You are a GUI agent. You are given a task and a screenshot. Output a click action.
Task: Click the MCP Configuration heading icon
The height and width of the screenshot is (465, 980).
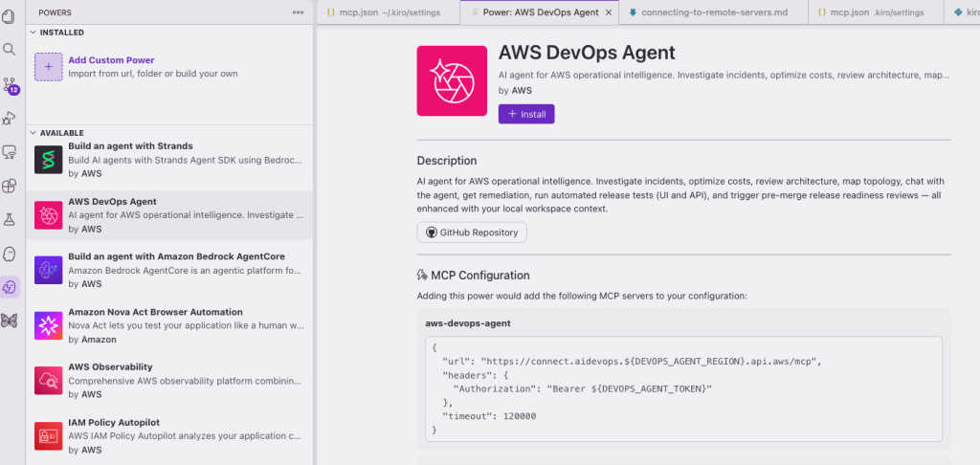tap(422, 275)
